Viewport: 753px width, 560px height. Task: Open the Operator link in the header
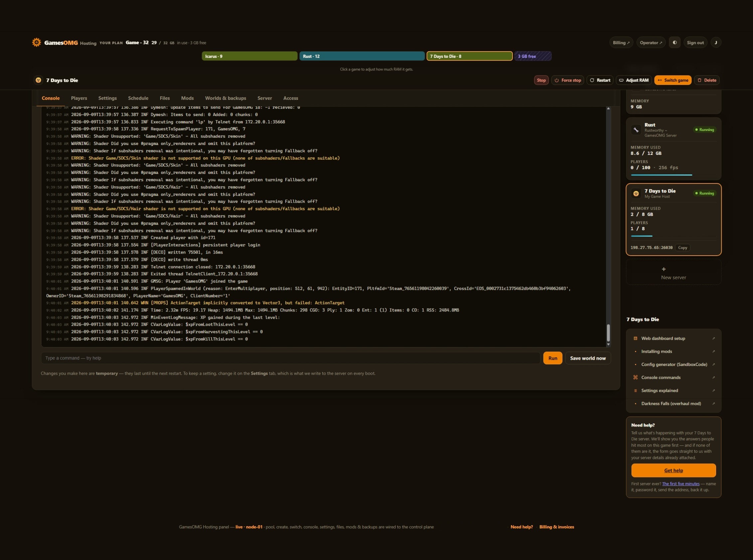click(651, 42)
